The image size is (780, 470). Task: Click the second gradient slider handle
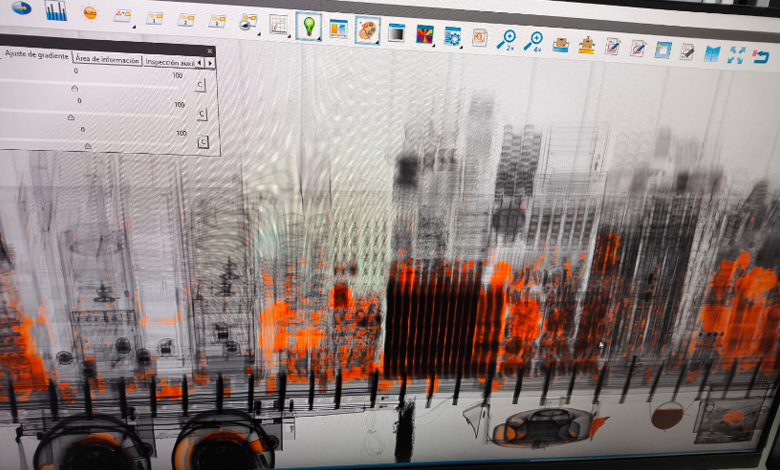click(71, 117)
